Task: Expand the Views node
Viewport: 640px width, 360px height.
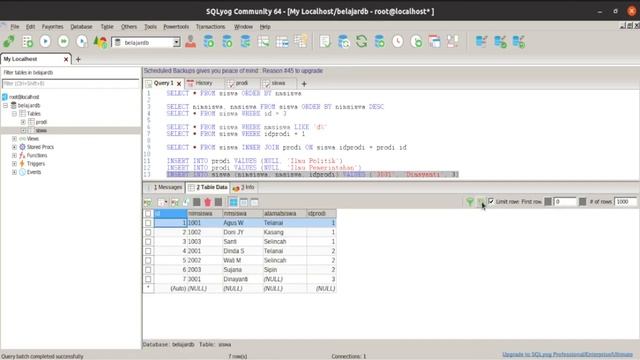Action: coord(14,139)
